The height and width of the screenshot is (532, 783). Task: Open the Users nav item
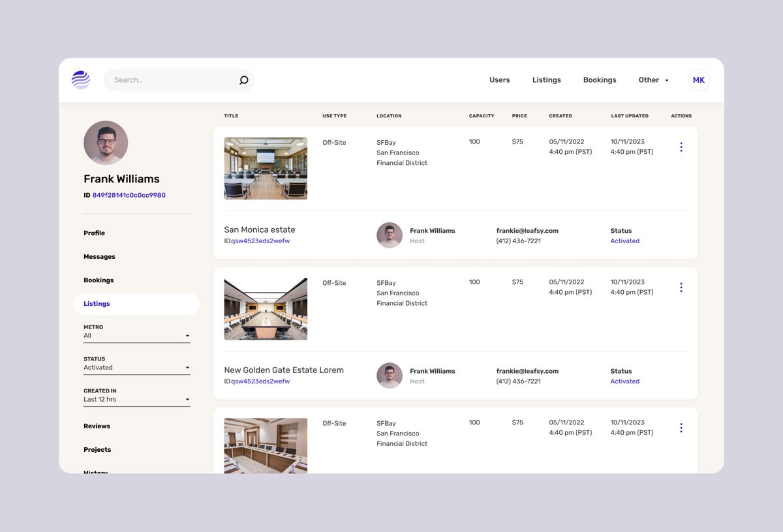[x=500, y=80]
